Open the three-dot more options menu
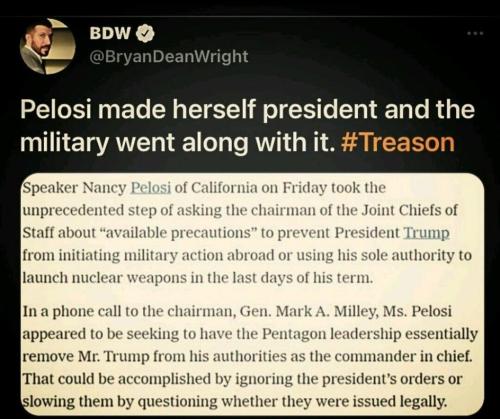This screenshot has width=500, height=419. [x=475, y=33]
